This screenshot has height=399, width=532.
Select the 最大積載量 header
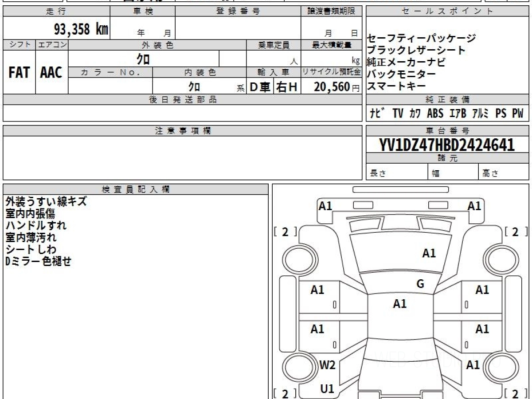(x=332, y=45)
